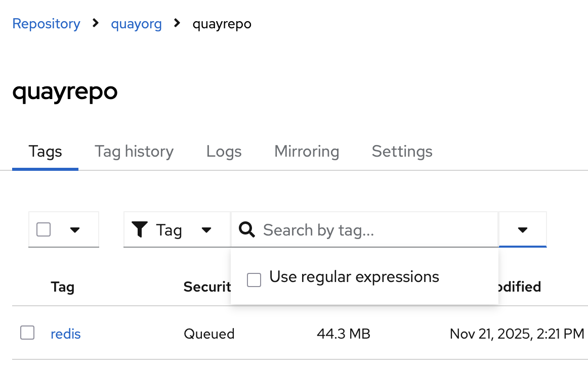Navigate to quayorg breadcrumb link
The width and height of the screenshot is (588, 375).
(136, 24)
